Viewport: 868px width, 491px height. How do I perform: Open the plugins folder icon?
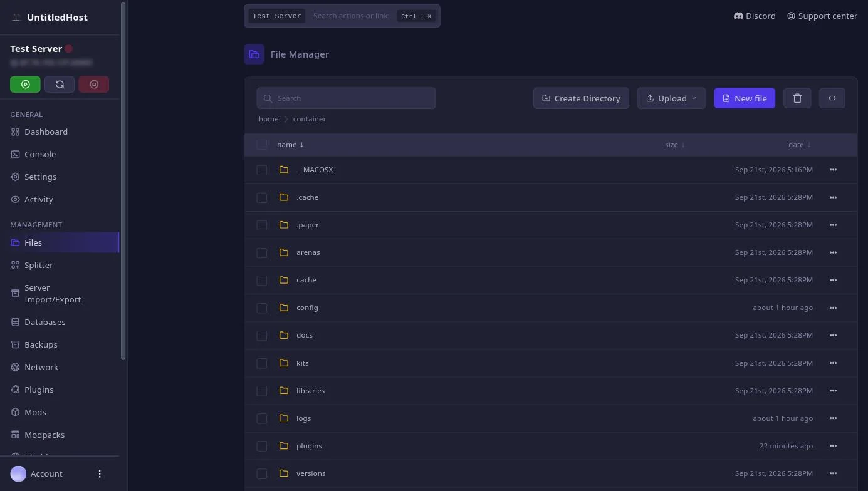pos(284,446)
